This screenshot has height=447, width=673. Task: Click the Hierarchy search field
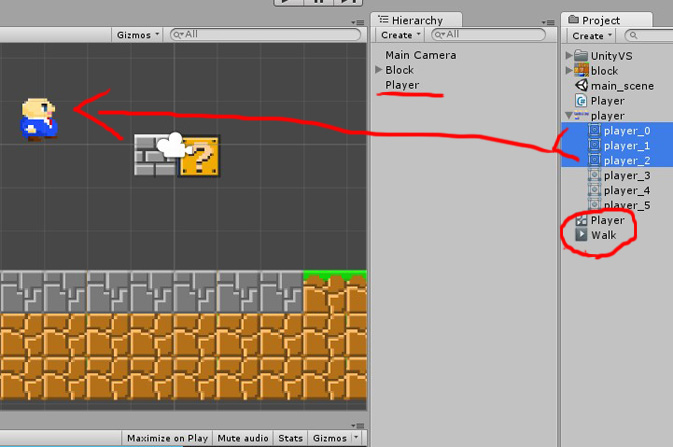[x=488, y=34]
